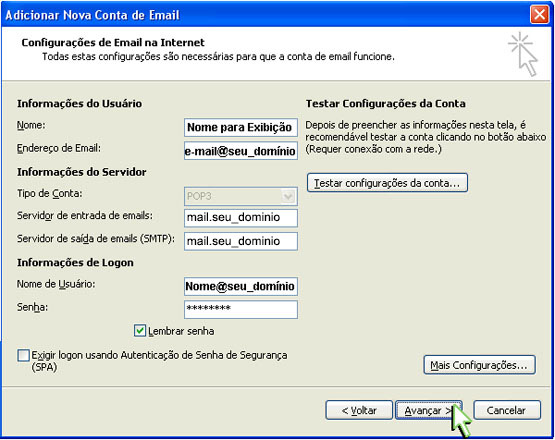Viewport: 555px width, 440px height.
Task: Focus the Nome de Usuário input
Action: tap(241, 286)
